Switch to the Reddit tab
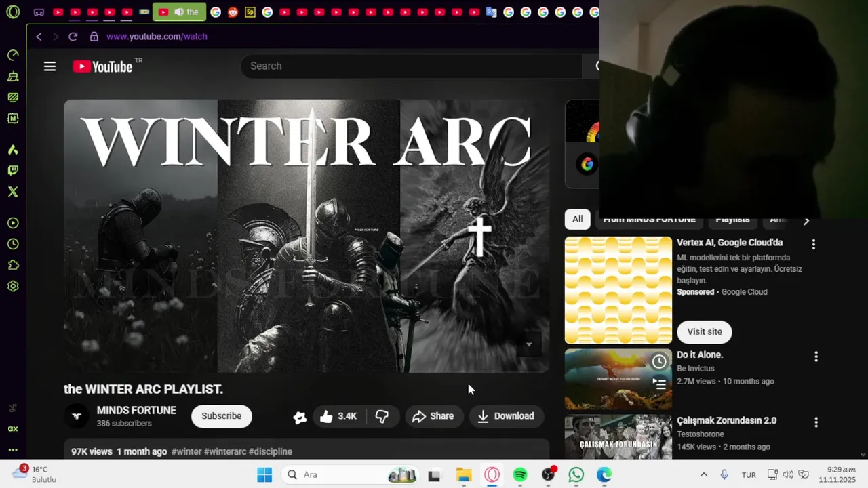 pyautogui.click(x=233, y=12)
